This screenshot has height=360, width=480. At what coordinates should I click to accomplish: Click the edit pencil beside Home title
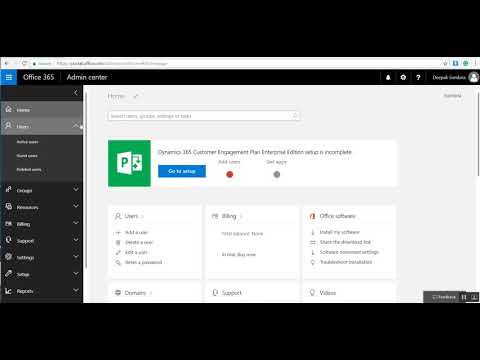(136, 96)
